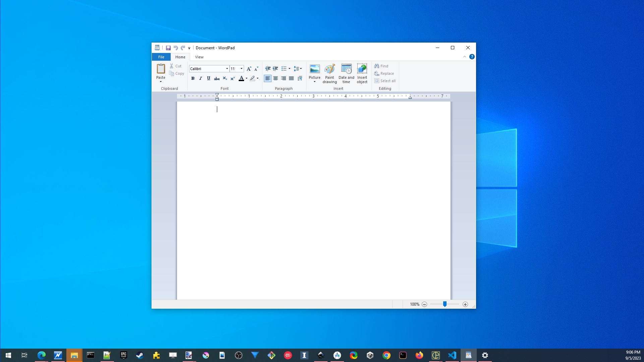Toggle Bold formatting

pos(193,78)
